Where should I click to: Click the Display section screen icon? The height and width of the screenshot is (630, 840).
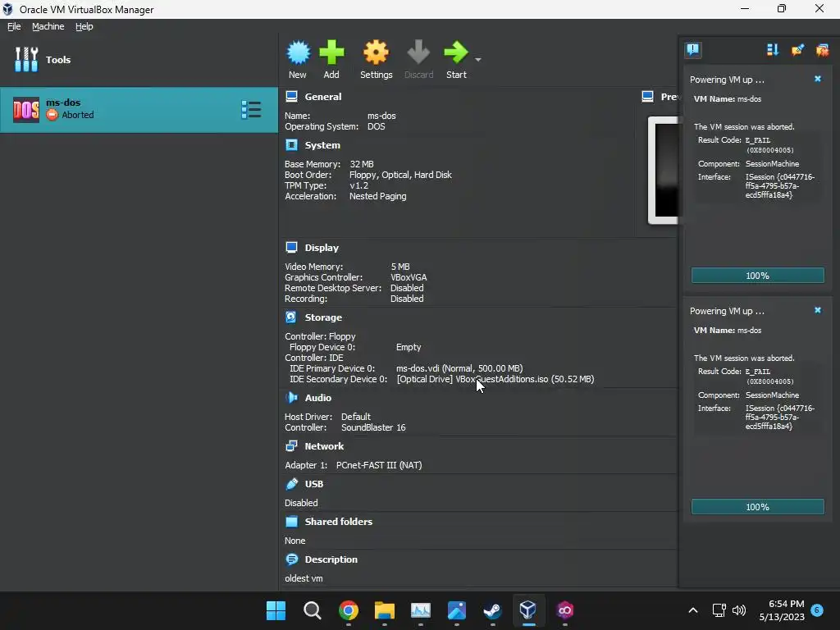(x=291, y=247)
